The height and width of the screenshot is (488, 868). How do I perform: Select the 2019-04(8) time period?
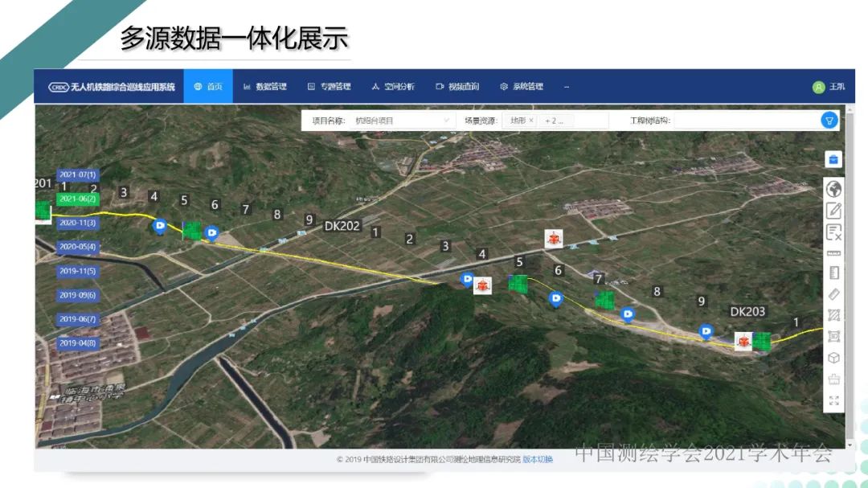click(78, 343)
